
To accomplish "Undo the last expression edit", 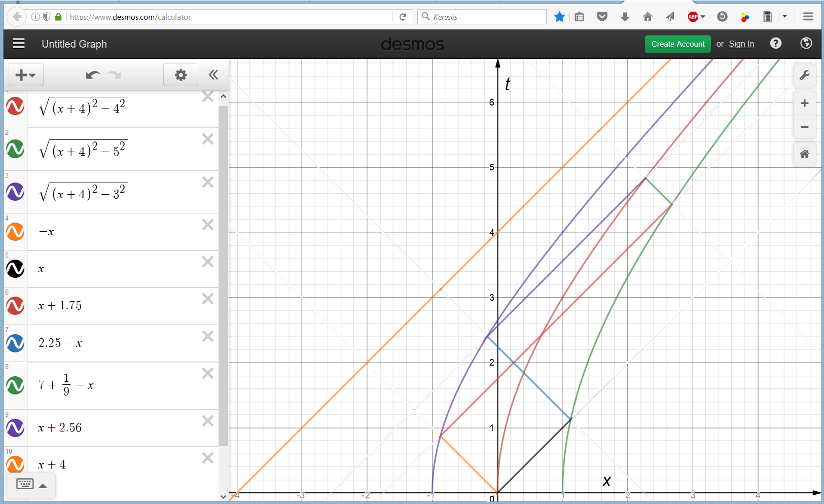I will tap(92, 76).
